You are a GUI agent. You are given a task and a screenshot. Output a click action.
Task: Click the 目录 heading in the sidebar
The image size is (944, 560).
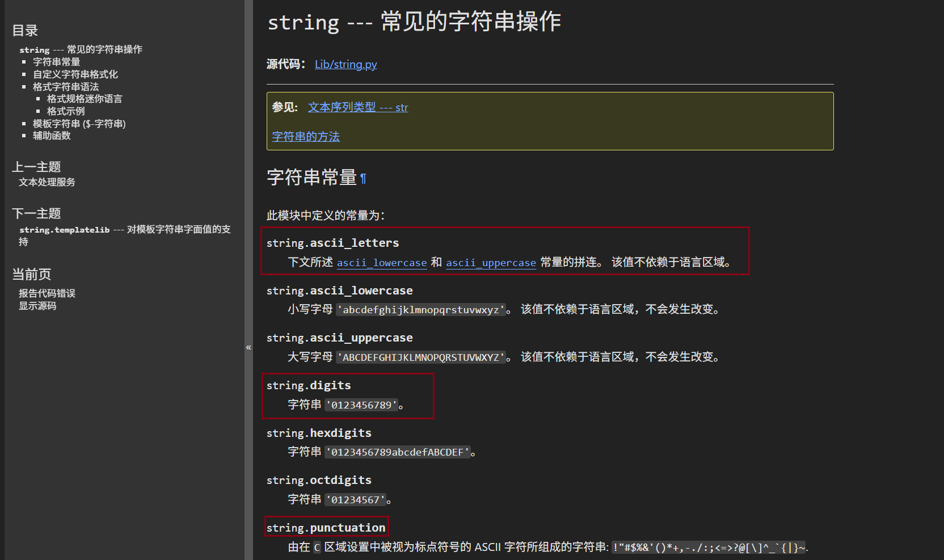tap(26, 31)
